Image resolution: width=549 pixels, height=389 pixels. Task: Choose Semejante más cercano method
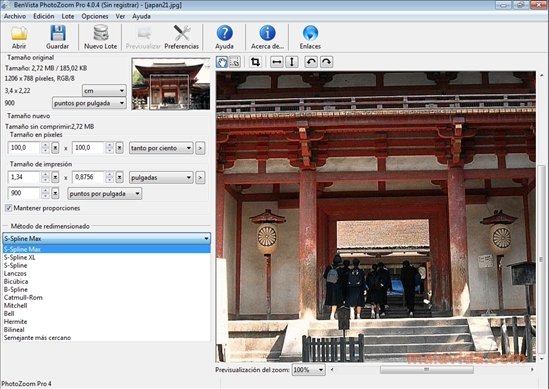coord(106,338)
